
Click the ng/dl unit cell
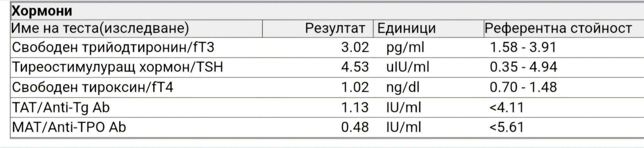(x=402, y=87)
